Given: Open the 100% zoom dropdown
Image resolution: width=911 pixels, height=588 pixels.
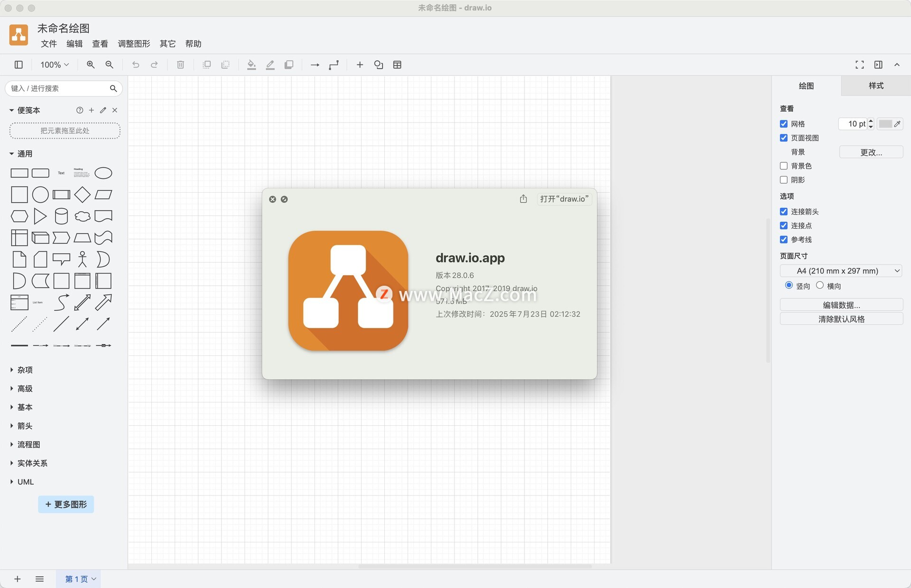Looking at the screenshot, I should click(x=55, y=65).
